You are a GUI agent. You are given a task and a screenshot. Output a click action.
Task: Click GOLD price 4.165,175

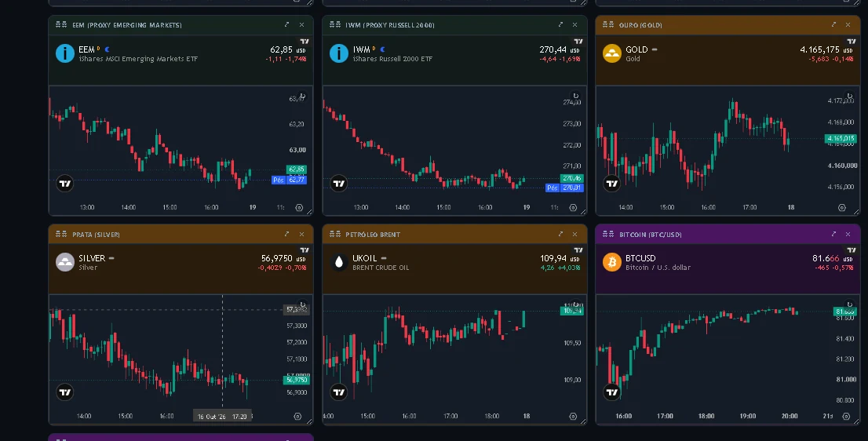coord(819,49)
